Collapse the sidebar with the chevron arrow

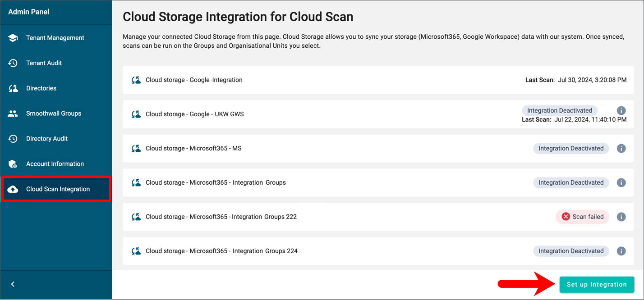[13, 284]
